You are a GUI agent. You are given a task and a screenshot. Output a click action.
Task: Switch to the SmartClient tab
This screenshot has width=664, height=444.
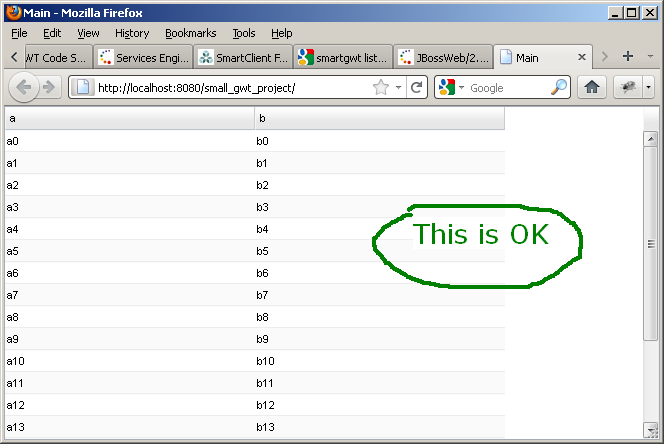(x=244, y=57)
